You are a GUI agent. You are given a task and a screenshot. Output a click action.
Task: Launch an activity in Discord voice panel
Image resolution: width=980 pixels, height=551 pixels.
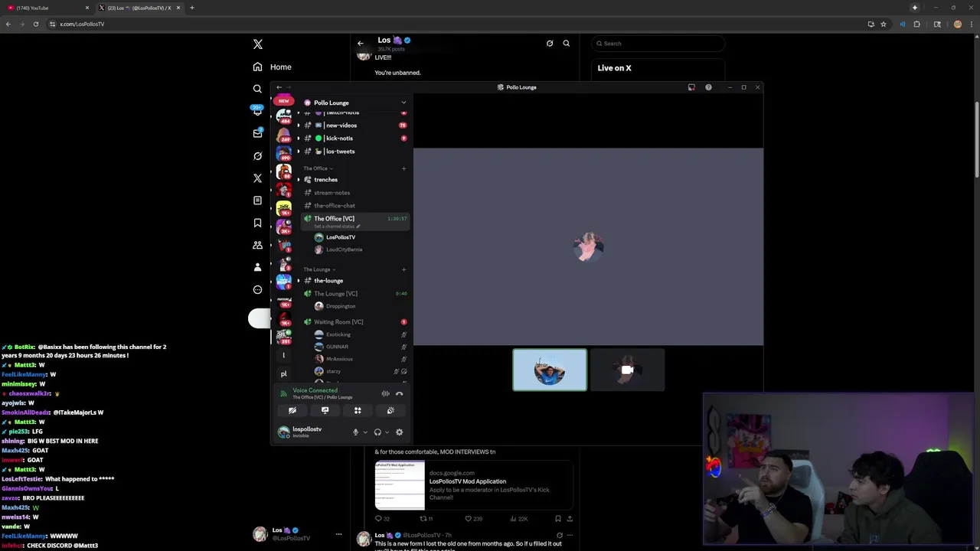coord(358,411)
